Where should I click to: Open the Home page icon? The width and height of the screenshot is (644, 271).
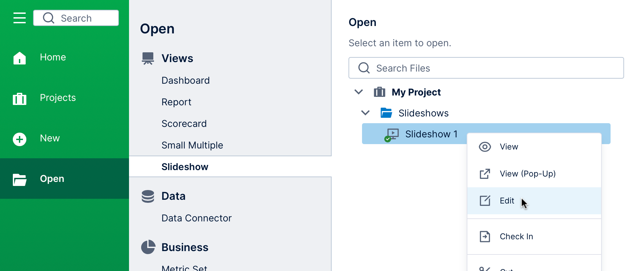click(x=20, y=58)
